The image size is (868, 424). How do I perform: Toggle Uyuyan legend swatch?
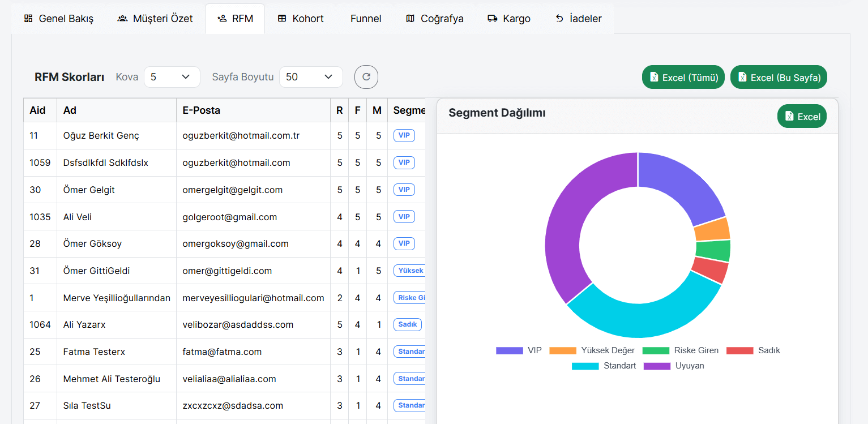click(x=657, y=366)
